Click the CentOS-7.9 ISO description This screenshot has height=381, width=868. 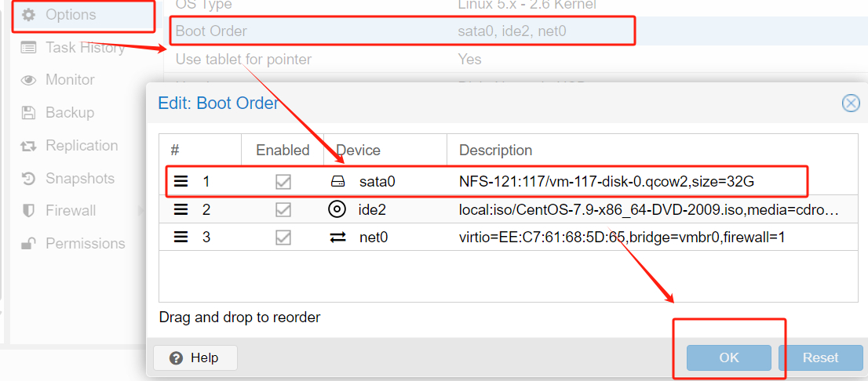649,210
